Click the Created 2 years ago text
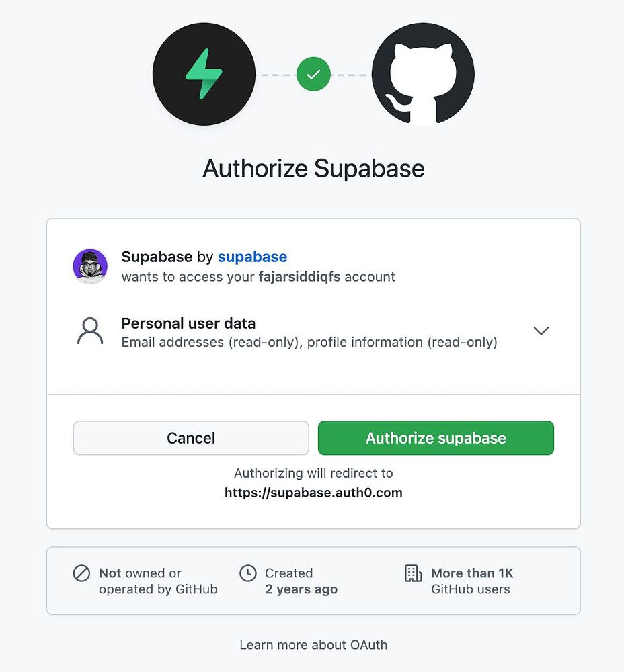This screenshot has width=624, height=672. (301, 581)
